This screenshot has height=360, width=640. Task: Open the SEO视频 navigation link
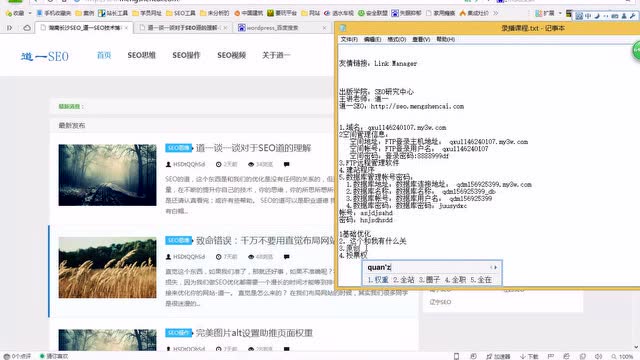pos(231,55)
